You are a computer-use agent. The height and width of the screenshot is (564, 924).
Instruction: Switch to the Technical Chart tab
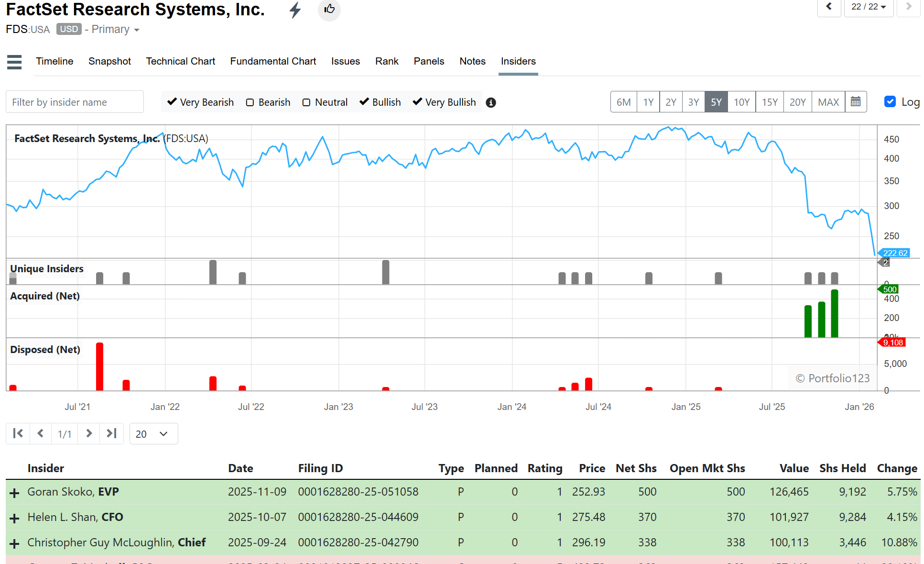pos(180,61)
